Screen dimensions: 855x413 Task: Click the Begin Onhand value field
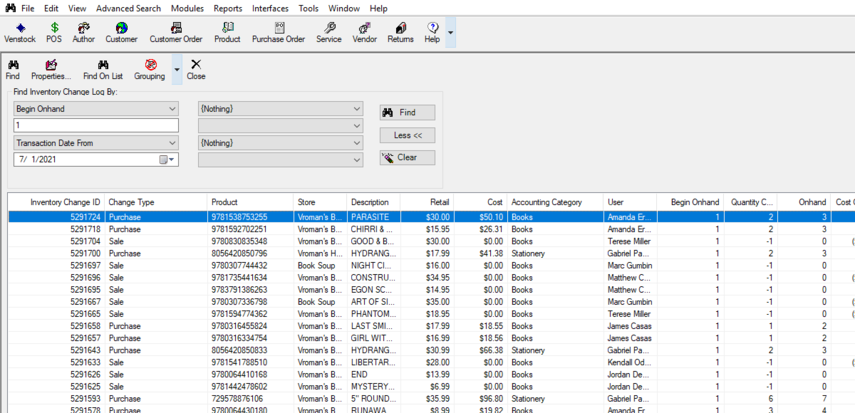(x=95, y=125)
